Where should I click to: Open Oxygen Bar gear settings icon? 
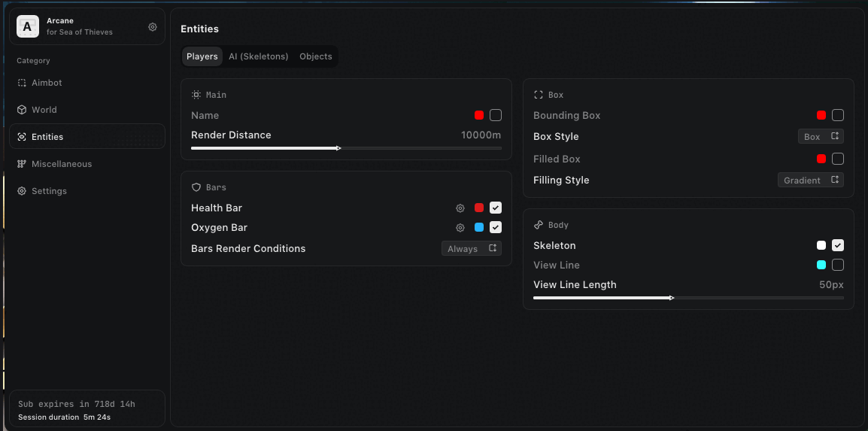(x=460, y=228)
